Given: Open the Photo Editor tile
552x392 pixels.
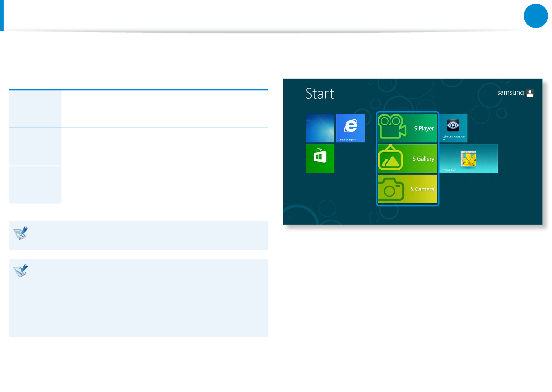Looking at the screenshot, I should point(468,159).
